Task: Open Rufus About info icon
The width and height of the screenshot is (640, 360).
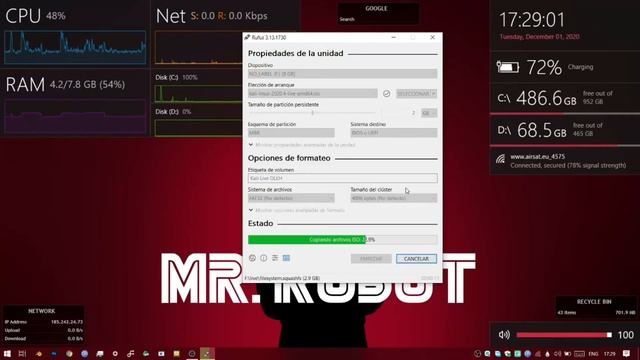Action: 264,258
